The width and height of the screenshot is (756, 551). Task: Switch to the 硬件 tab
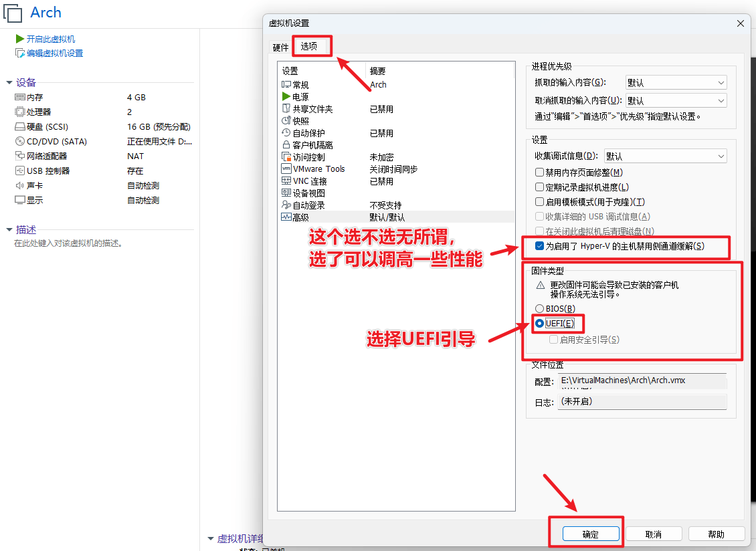coord(280,47)
